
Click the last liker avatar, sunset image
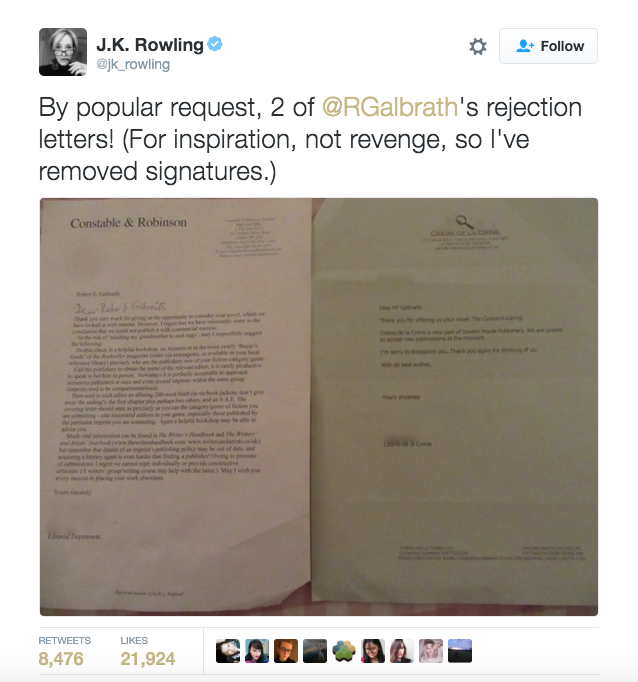[x=460, y=651]
